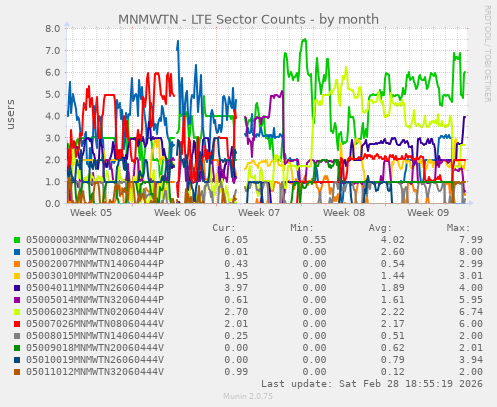The width and height of the screenshot is (497, 407).
Task: Click the lime swatch for 05006023MNMWTN02060444V
Action: [x=17, y=312]
